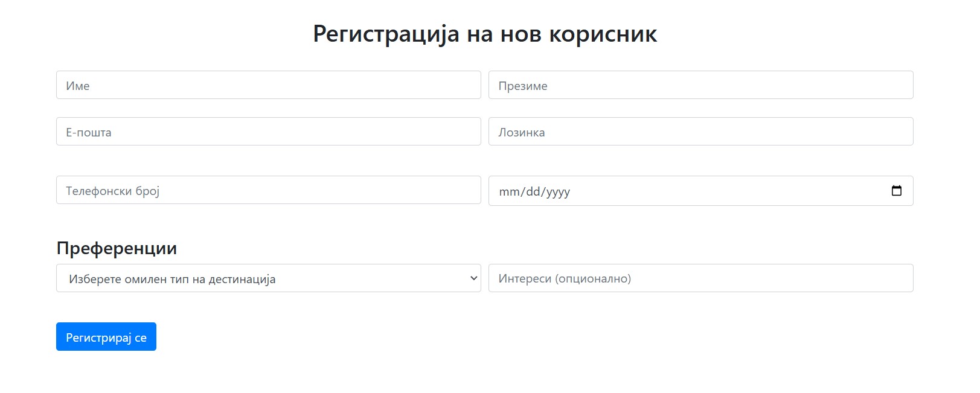Select the Е-пошта input field
This screenshot has width=980, height=393.
(268, 132)
